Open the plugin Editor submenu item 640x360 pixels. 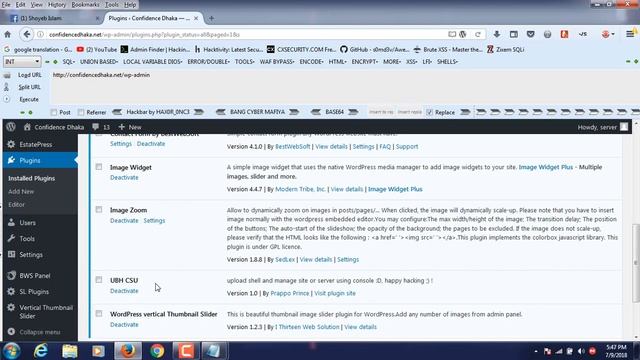point(16,204)
